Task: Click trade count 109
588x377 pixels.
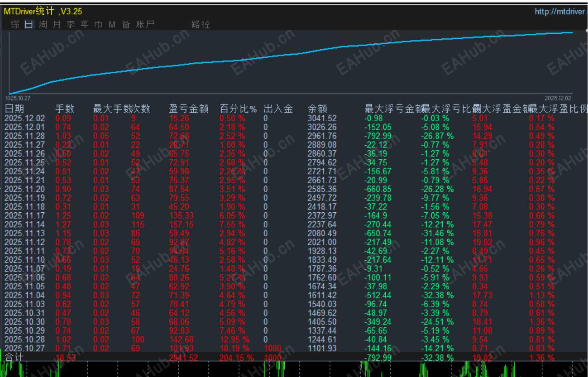Action: (137, 216)
